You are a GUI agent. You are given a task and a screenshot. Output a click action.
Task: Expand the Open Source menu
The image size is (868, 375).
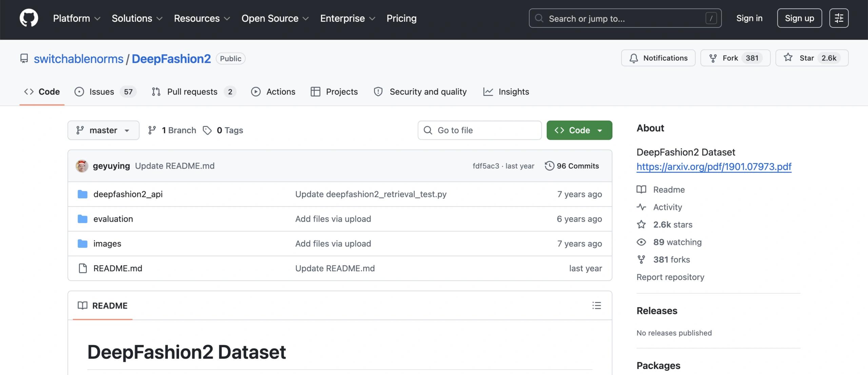pos(275,18)
